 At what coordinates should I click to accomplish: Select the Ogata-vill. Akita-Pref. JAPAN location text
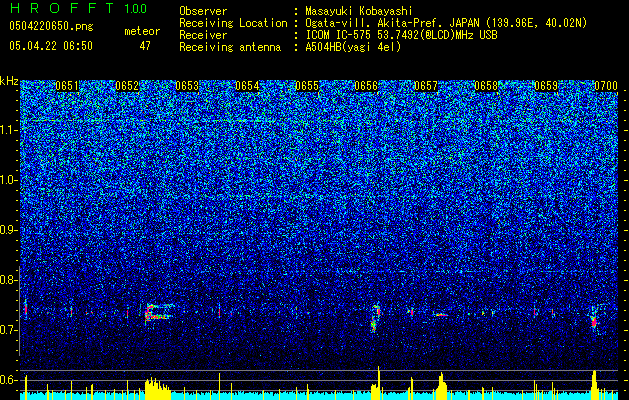click(446, 23)
